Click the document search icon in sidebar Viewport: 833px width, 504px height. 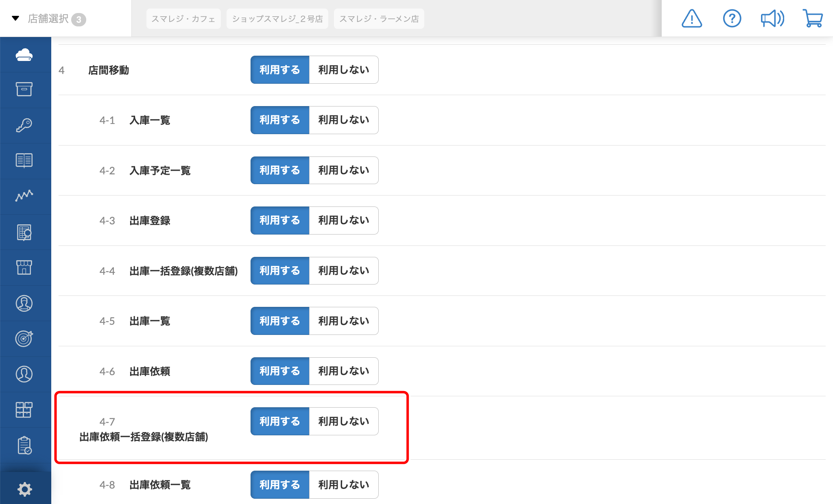(x=24, y=232)
